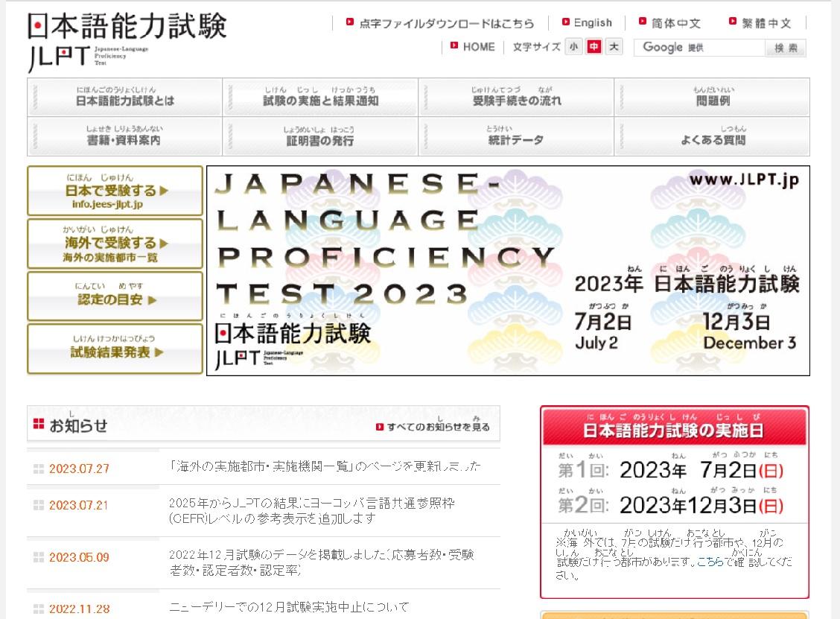Click the red square icon beside お知らせ heading

coord(39,424)
